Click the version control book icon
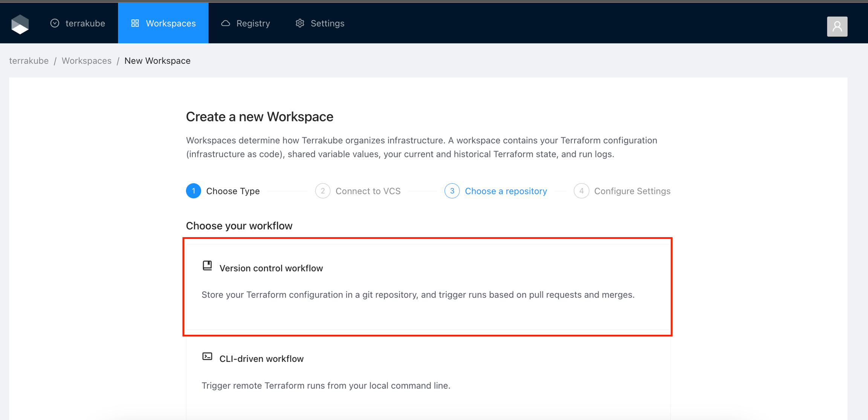 tap(207, 266)
